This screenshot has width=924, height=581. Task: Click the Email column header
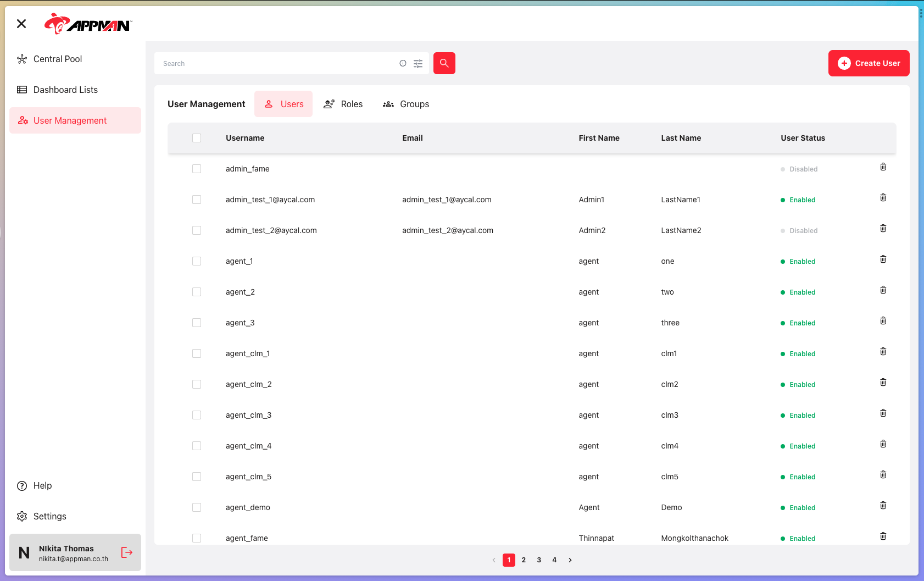click(x=413, y=138)
